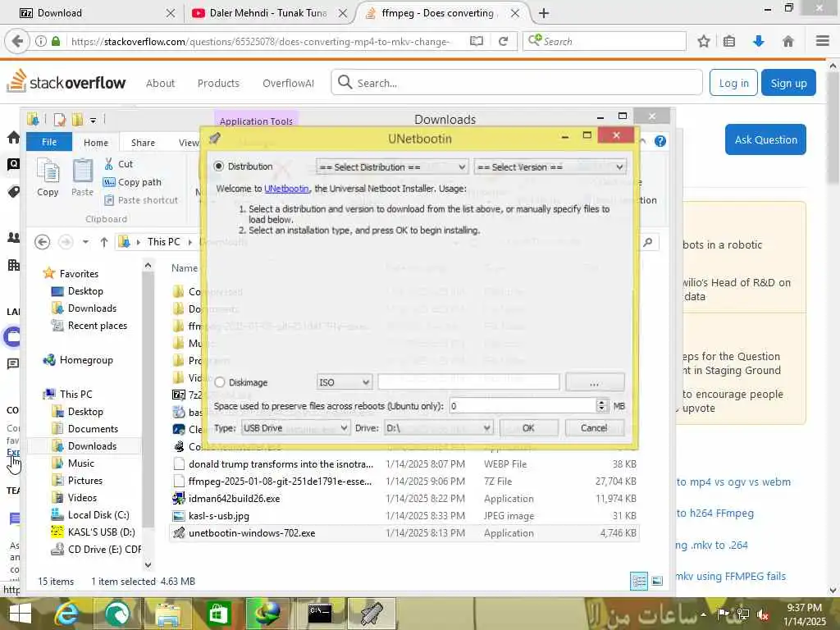This screenshot has height=630, width=840.
Task: Select Music under This PC
Action: click(x=72, y=463)
